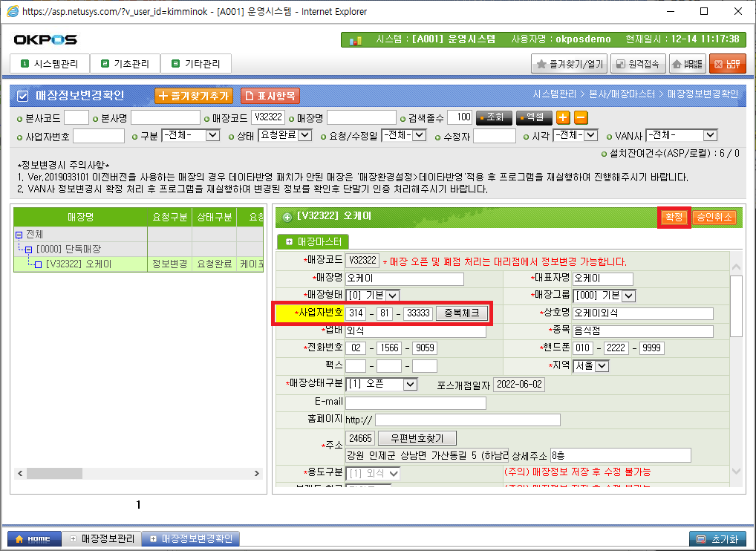Click the horizontal scrollbar under store list

[x=139, y=473]
